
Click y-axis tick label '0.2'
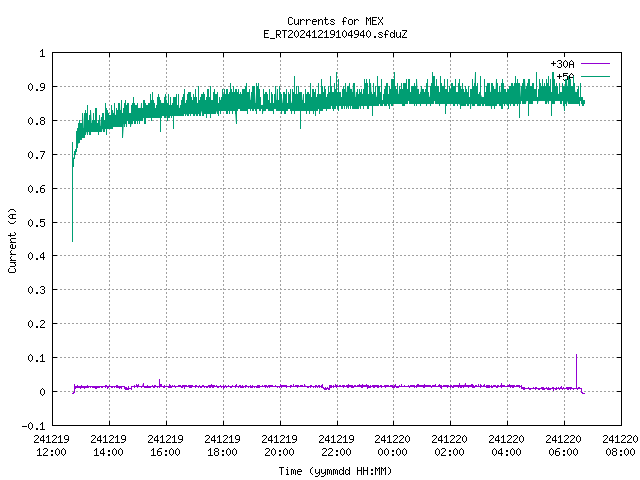pos(36,324)
